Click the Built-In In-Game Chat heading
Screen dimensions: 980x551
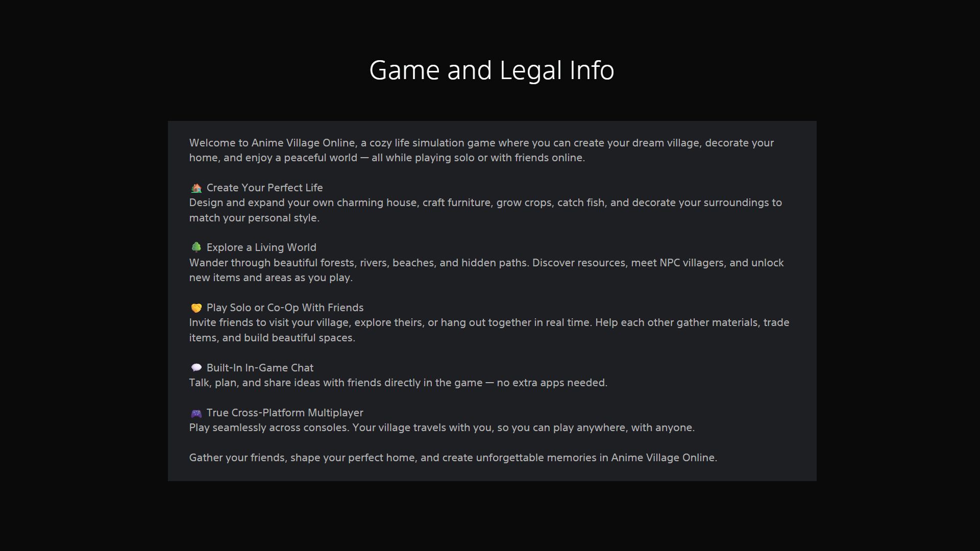(260, 368)
